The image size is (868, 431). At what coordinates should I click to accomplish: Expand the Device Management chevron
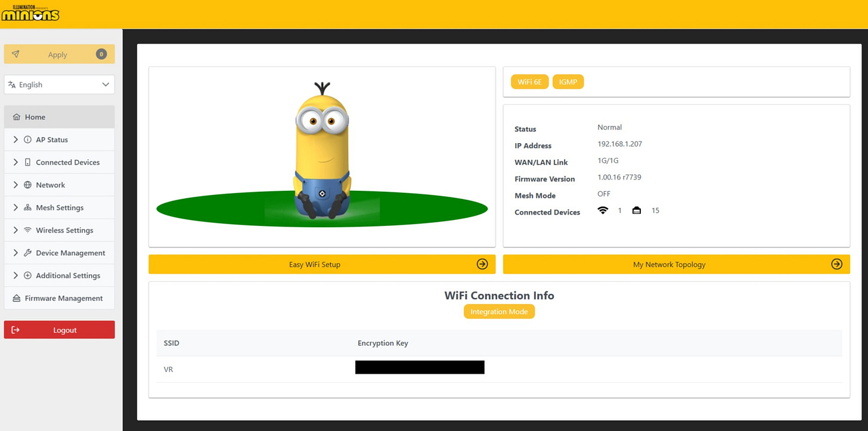[15, 253]
